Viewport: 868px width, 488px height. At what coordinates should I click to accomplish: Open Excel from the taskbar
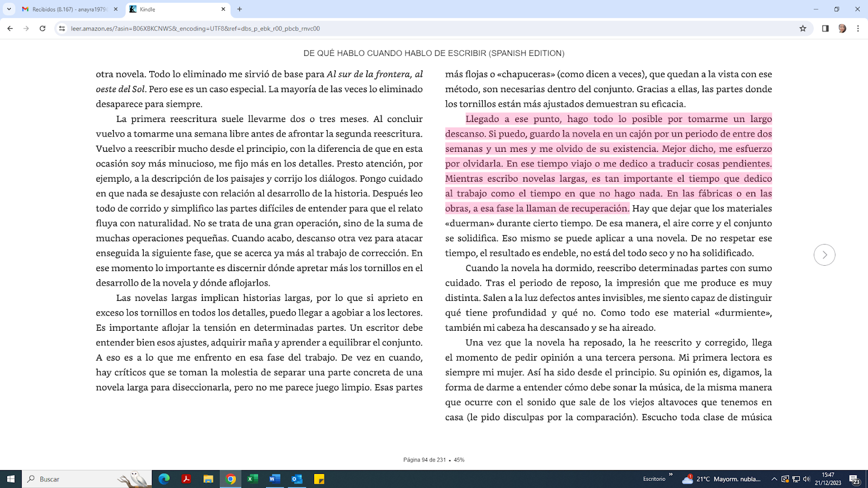253,479
